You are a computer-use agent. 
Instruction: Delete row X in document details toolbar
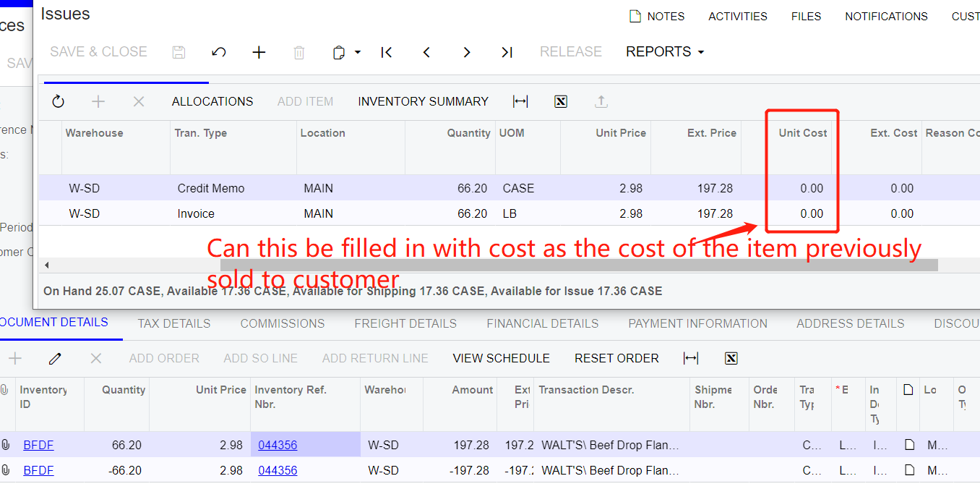pos(95,359)
